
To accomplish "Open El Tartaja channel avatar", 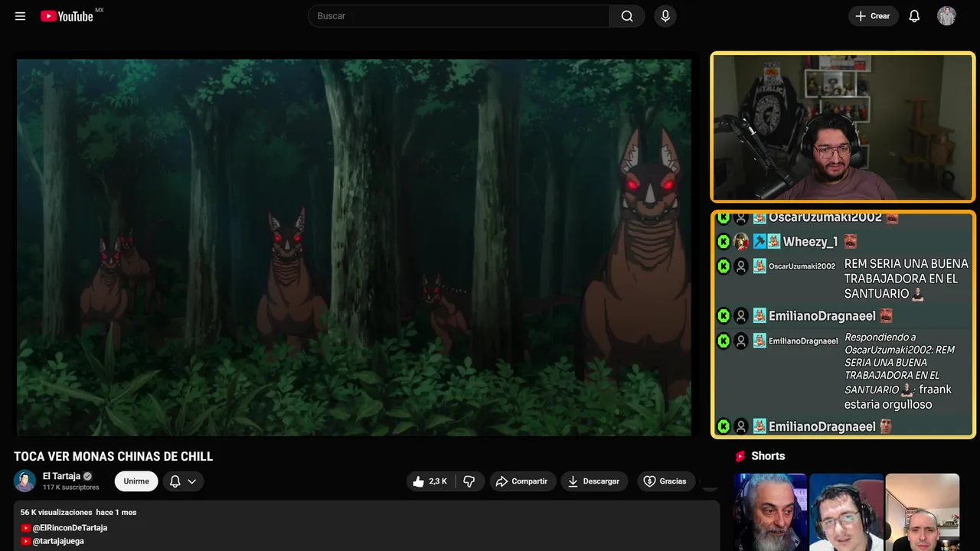I will click(24, 481).
